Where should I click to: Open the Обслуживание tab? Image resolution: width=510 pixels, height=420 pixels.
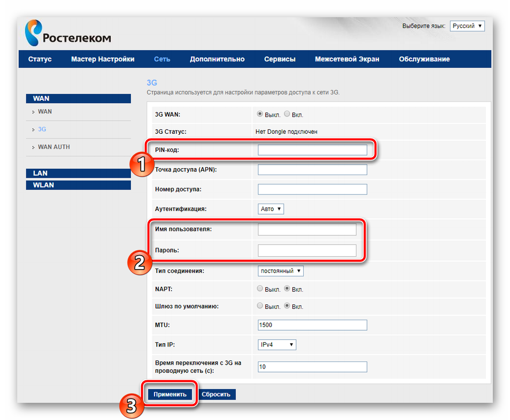(x=424, y=59)
